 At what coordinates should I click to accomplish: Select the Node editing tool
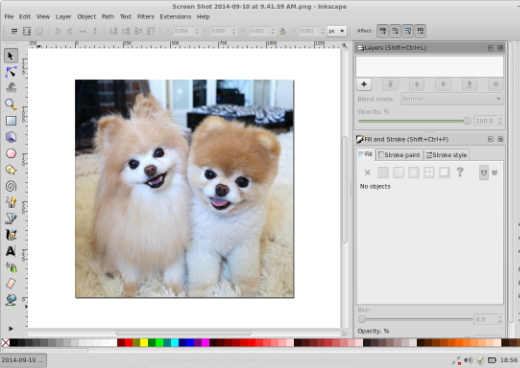[11, 72]
